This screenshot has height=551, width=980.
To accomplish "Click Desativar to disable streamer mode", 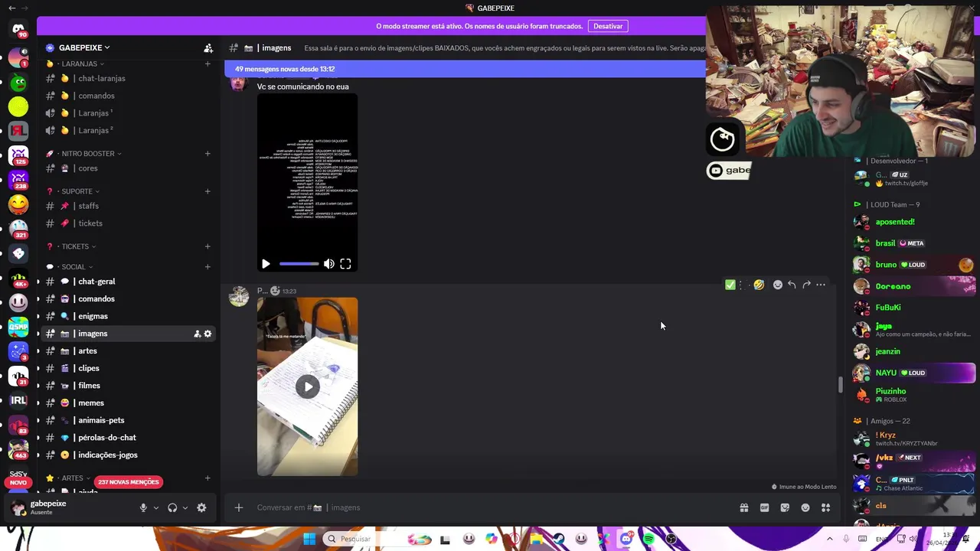I will 608,26.
